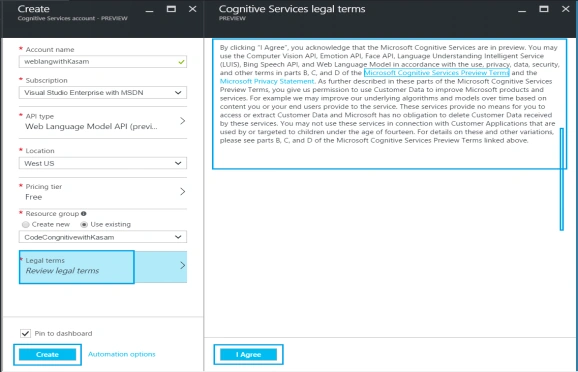Open Microsoft Privacy Statement link
This screenshot has width=578, height=372.
[x=267, y=81]
